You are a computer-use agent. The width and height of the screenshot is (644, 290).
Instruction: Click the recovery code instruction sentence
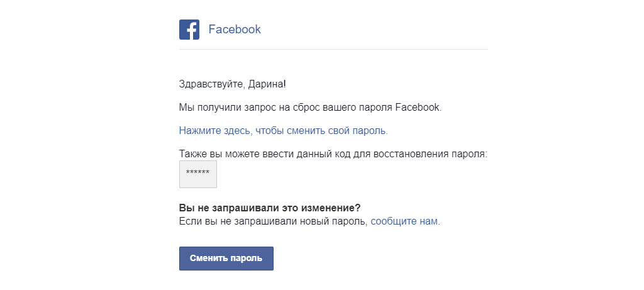click(333, 153)
